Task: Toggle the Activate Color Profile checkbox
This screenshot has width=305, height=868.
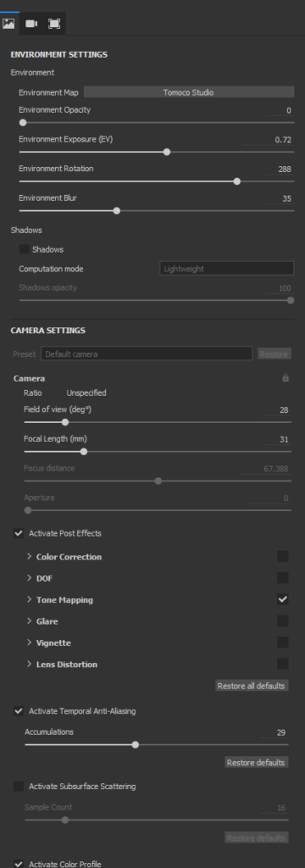Action: point(19,864)
